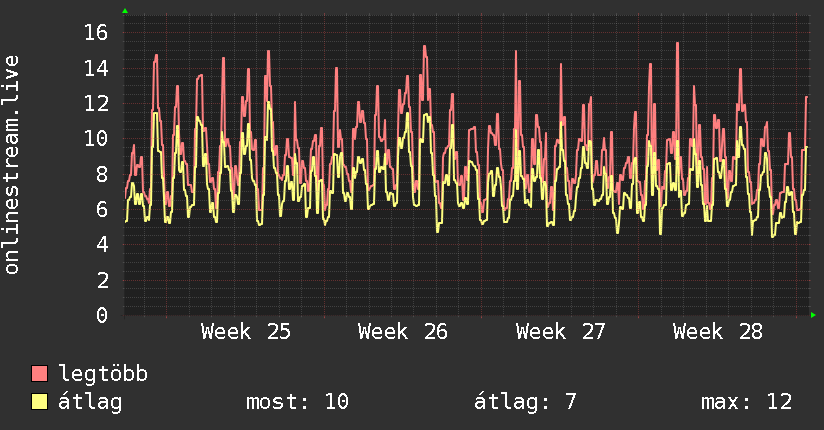The image size is (824, 430).
Task: Click the 14 y-axis tick label
Action: [96, 68]
